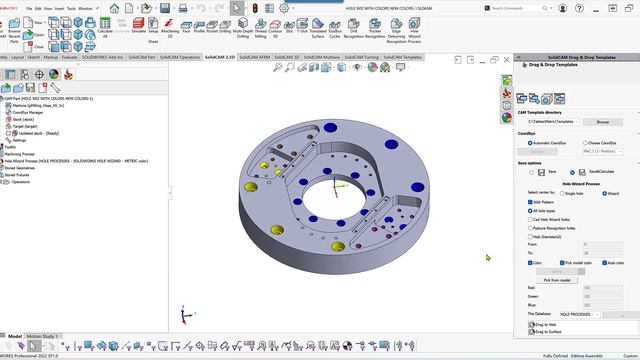Select the Slot operation icon

pyautogui.click(x=289, y=27)
